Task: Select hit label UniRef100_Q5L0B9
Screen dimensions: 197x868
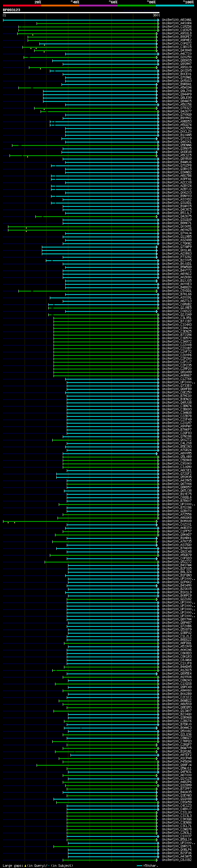Action: tap(176, 457)
